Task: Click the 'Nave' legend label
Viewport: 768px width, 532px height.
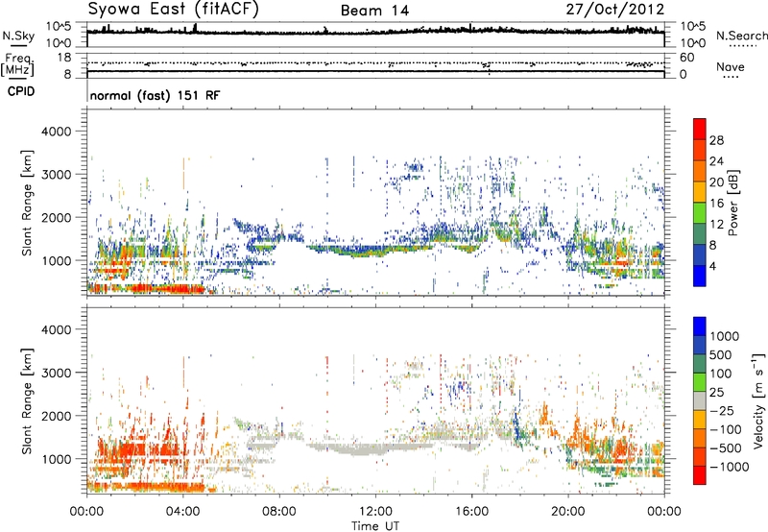Action: [x=731, y=66]
